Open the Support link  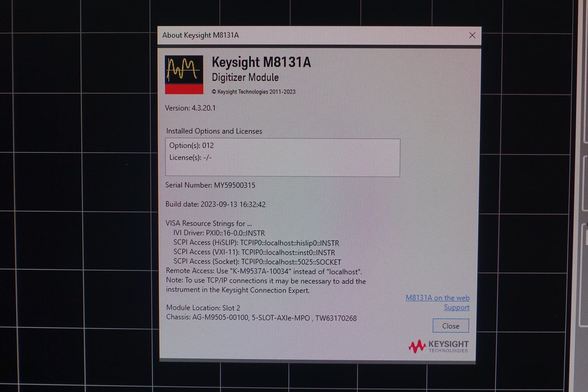coord(456,307)
